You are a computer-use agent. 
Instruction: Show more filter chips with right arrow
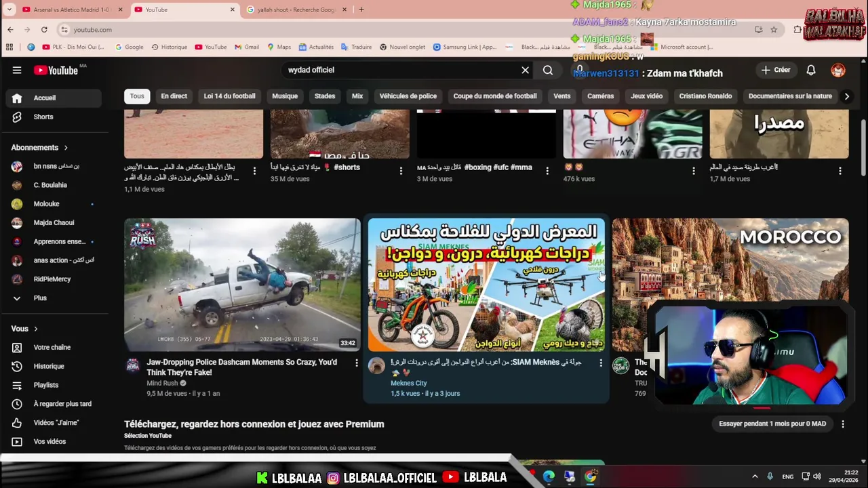(846, 96)
